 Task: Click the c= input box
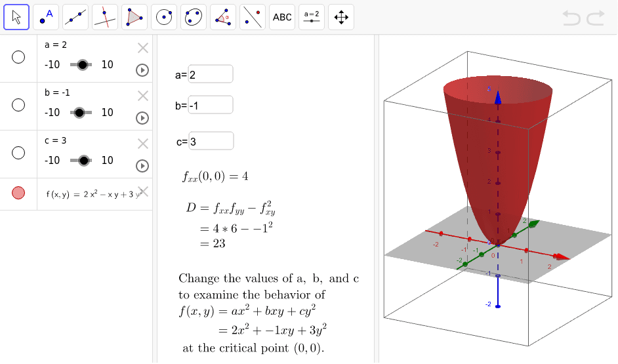[211, 140]
